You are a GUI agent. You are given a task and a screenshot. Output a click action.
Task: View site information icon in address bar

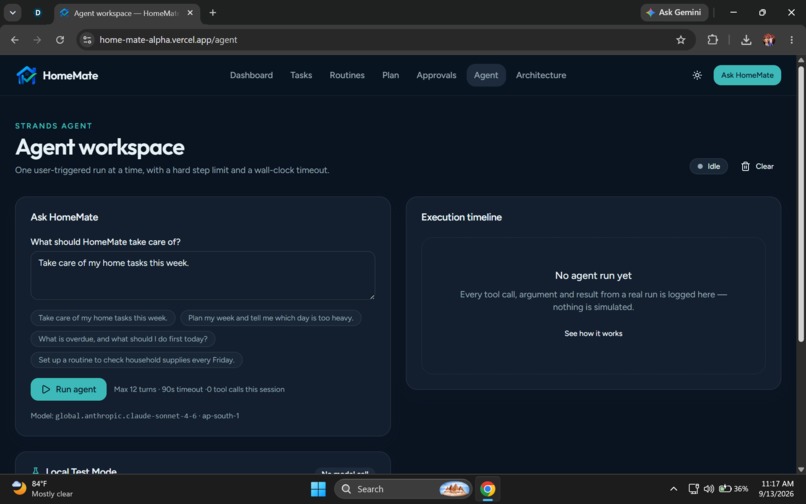click(x=87, y=40)
